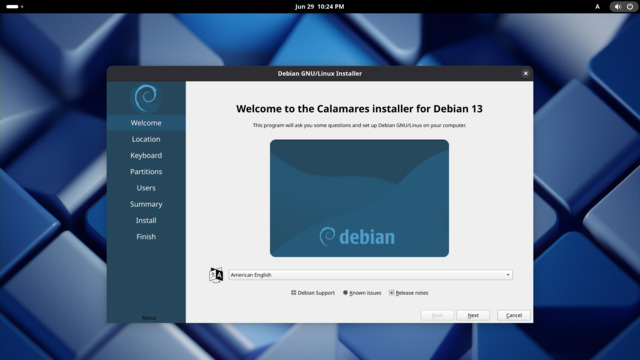This screenshot has width=640, height=360.
Task: Expand the language combo box arrow
Action: (508, 275)
